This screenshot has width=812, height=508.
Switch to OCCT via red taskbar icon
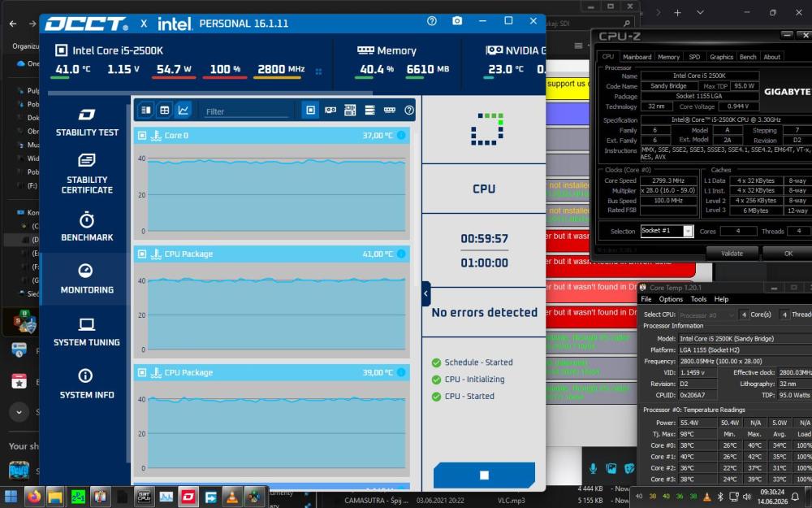pyautogui.click(x=188, y=497)
